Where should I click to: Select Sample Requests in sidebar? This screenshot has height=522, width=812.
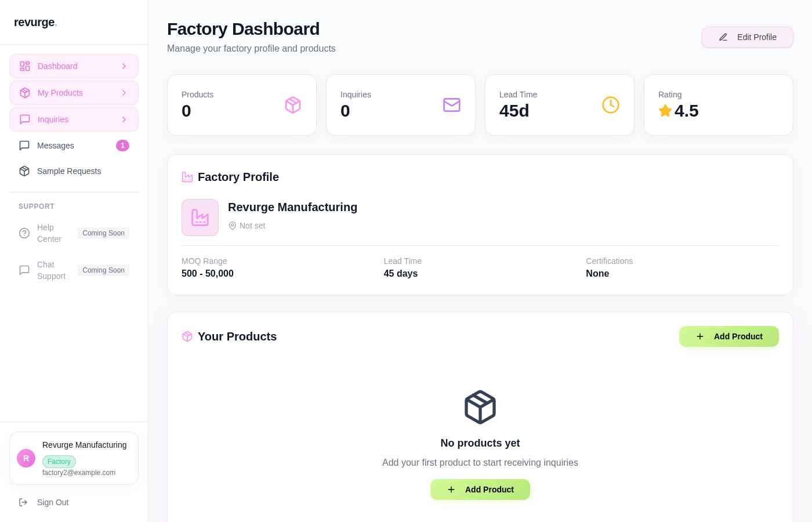tap(74, 171)
